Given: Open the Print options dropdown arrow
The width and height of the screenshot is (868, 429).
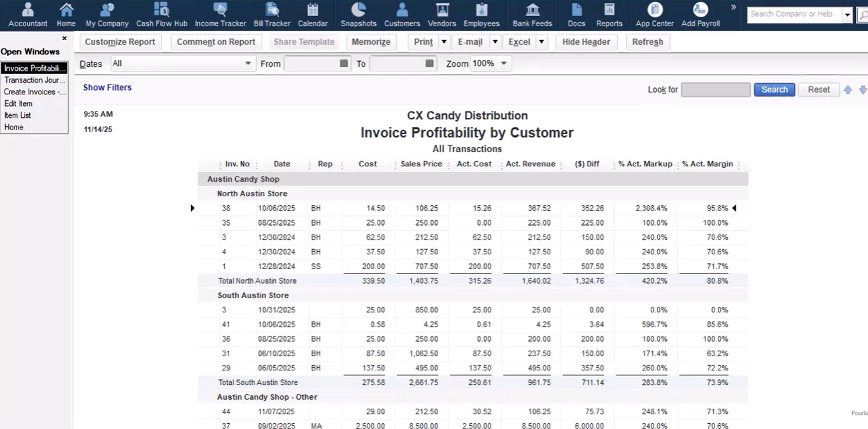Looking at the screenshot, I should pyautogui.click(x=444, y=42).
